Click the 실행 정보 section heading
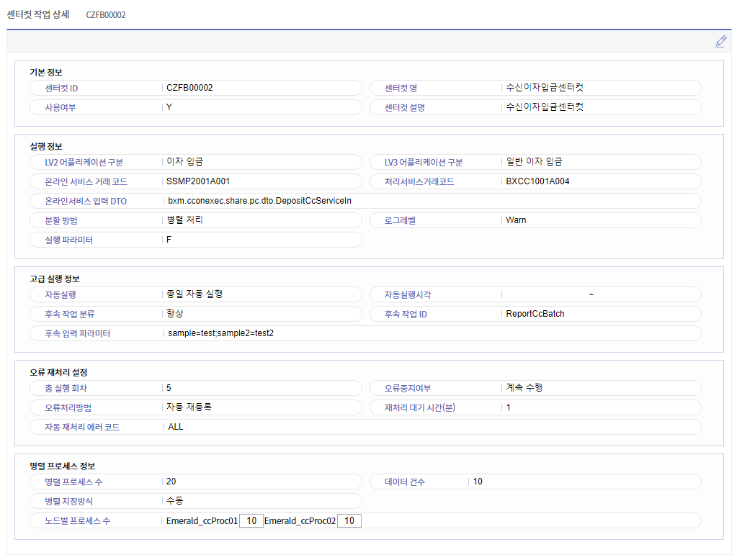Screen dimensions: 742x560 pyautogui.click(x=46, y=147)
